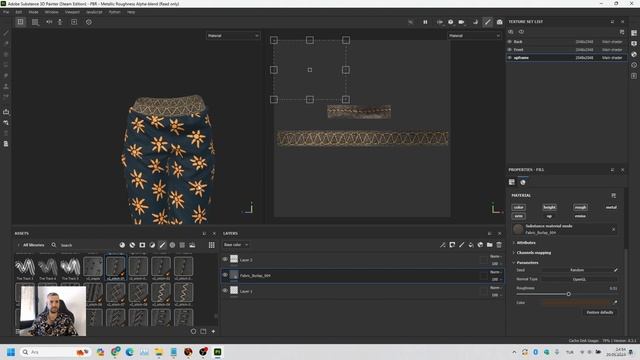This screenshot has width=640, height=360.
Task: Toggle the height channel button
Action: 549,207
